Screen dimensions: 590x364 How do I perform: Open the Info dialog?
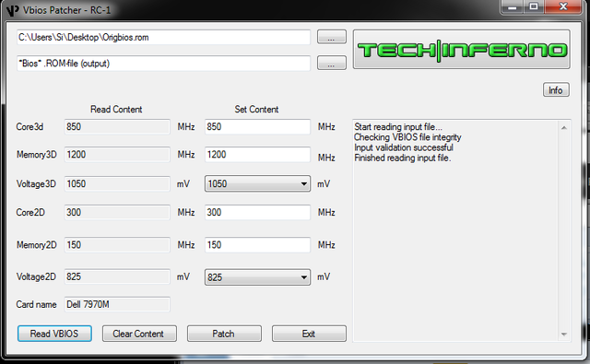556,90
